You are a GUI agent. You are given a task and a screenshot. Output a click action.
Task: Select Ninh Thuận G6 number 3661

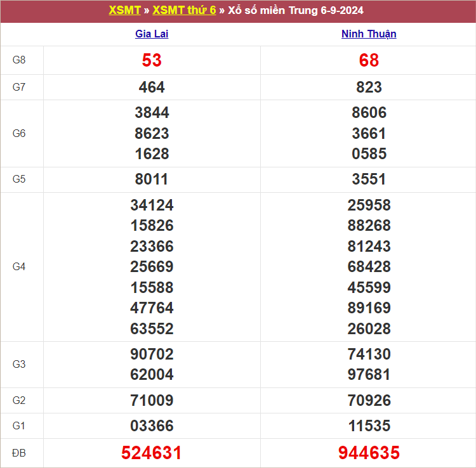(x=369, y=133)
